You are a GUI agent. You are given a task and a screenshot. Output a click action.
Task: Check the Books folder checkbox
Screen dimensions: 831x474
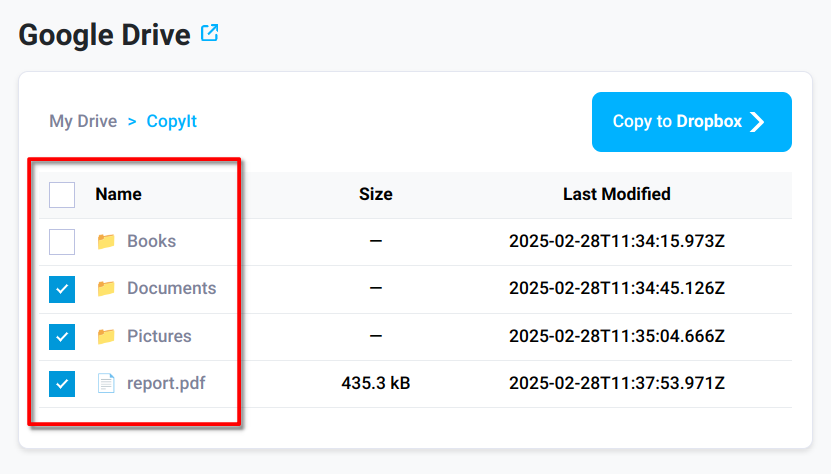click(62, 242)
